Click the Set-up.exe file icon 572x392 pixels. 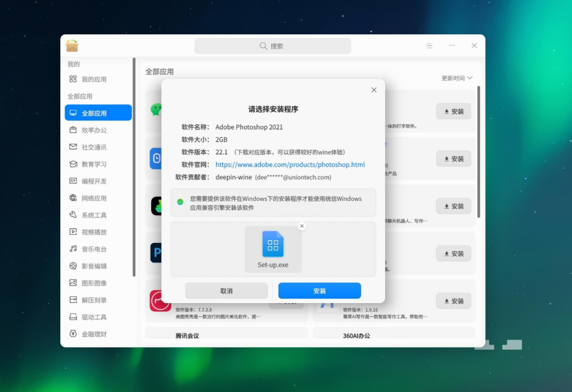pos(273,244)
